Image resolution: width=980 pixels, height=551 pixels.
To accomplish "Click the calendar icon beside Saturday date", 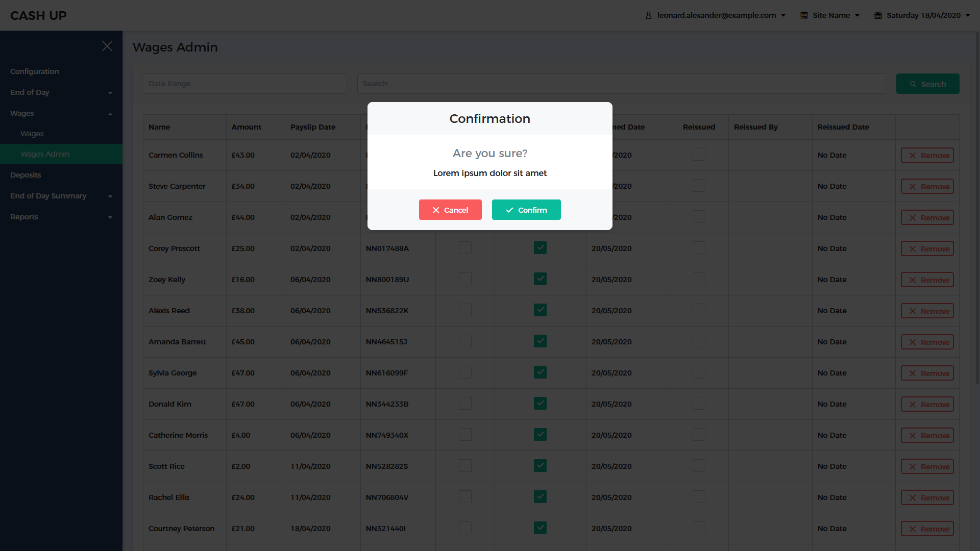I will [878, 15].
